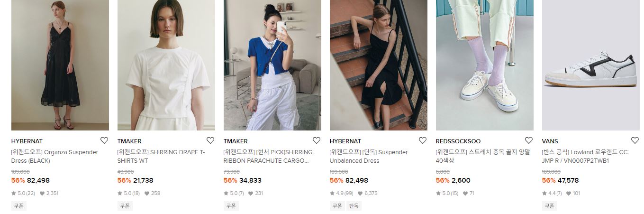The image size is (644, 214).
Task: Open the black organza dress product image
Action: tap(60, 65)
